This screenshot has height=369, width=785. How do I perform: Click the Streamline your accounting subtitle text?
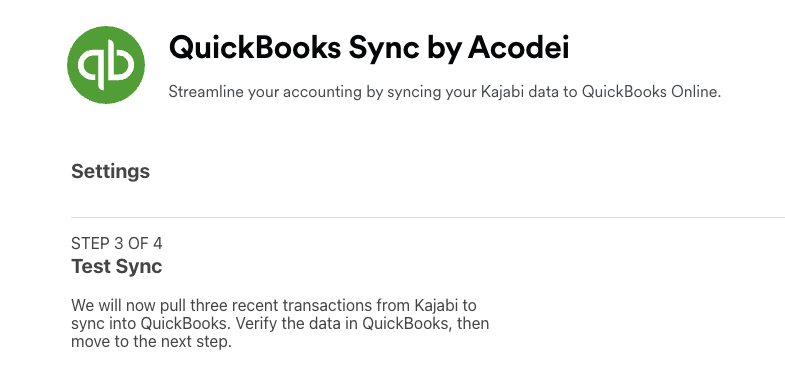click(445, 92)
